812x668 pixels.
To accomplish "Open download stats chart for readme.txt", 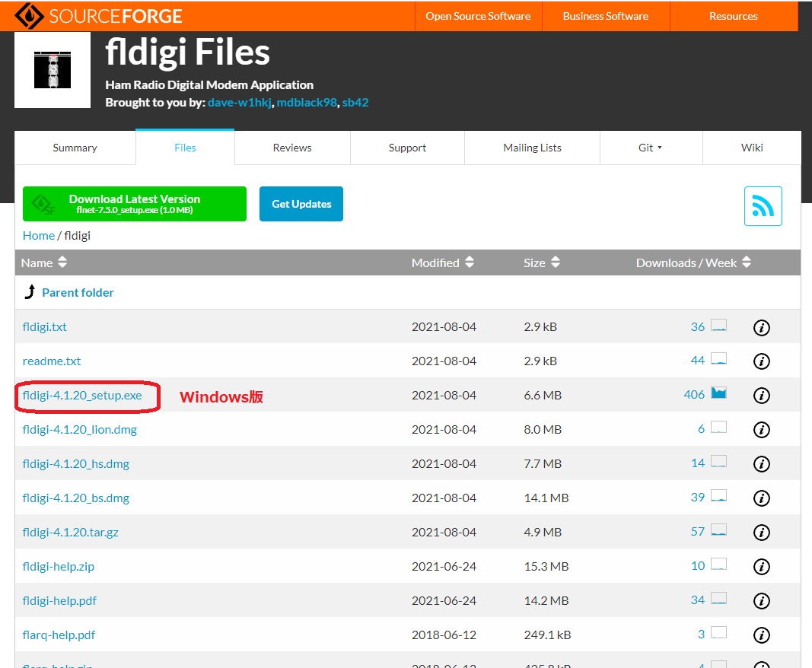I will coord(719,359).
